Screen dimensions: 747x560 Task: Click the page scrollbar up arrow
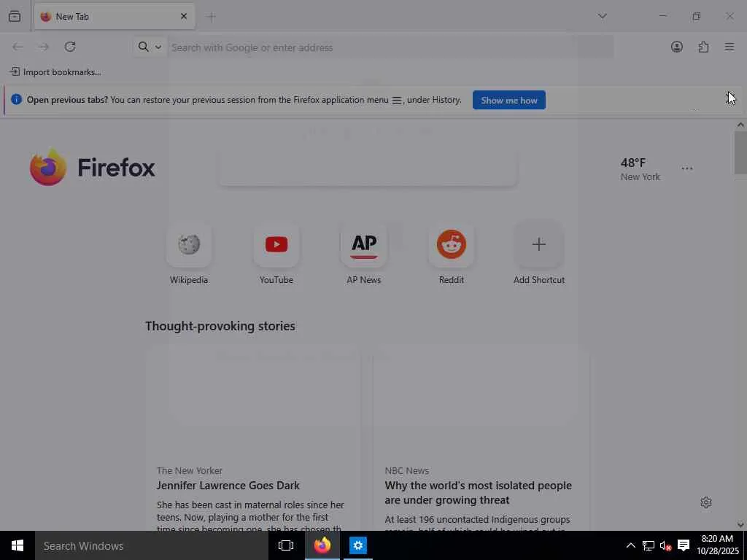tap(740, 125)
